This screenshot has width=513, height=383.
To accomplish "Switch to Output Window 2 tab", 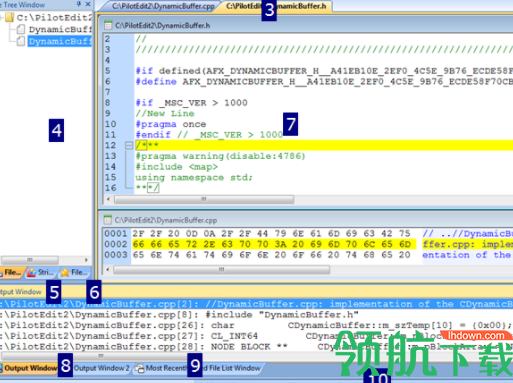I will 101,368.
